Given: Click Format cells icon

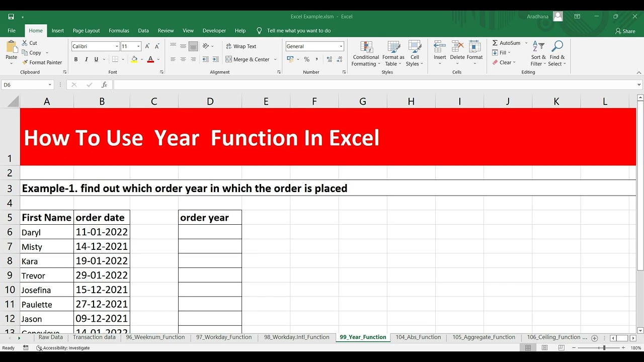Looking at the screenshot, I should (x=475, y=47).
